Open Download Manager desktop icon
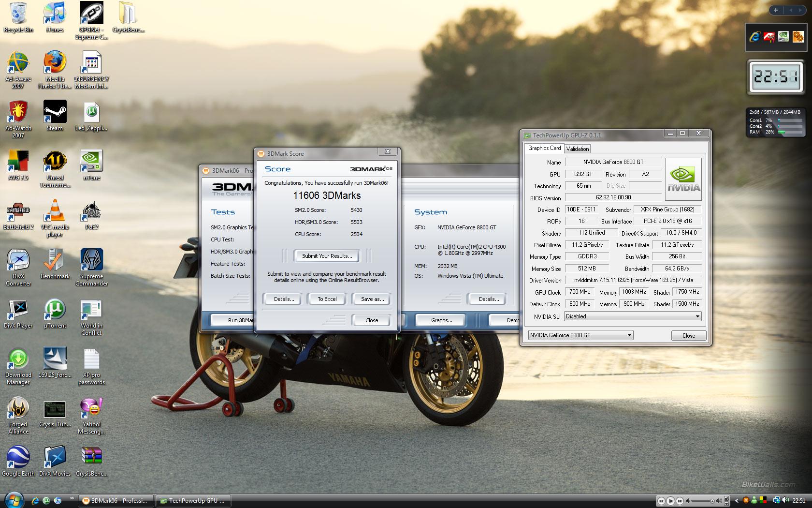812x508 pixels. tap(18, 366)
